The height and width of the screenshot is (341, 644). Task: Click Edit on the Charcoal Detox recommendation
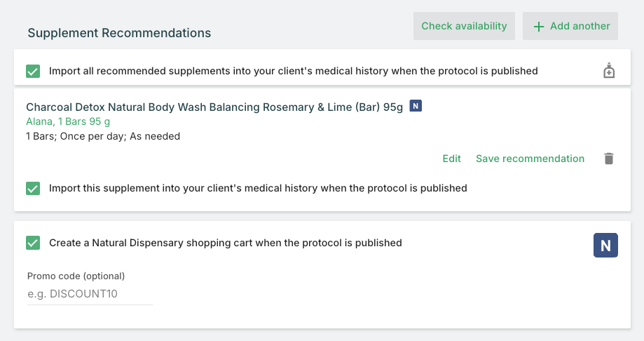pyautogui.click(x=451, y=159)
